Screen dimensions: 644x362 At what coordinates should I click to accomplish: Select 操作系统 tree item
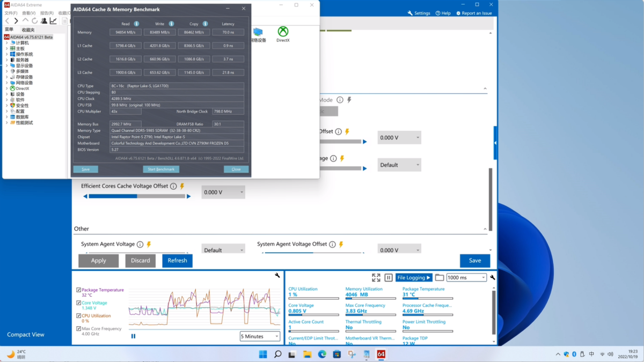pyautogui.click(x=24, y=54)
